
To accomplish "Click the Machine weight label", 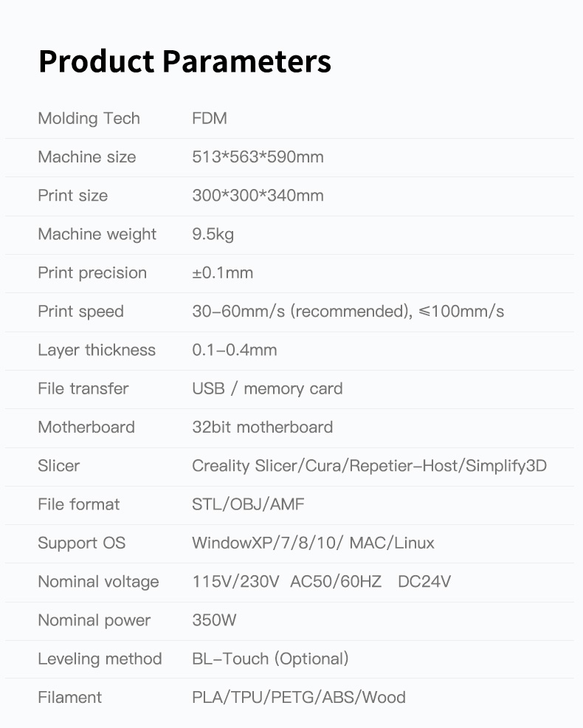I will (x=97, y=234).
